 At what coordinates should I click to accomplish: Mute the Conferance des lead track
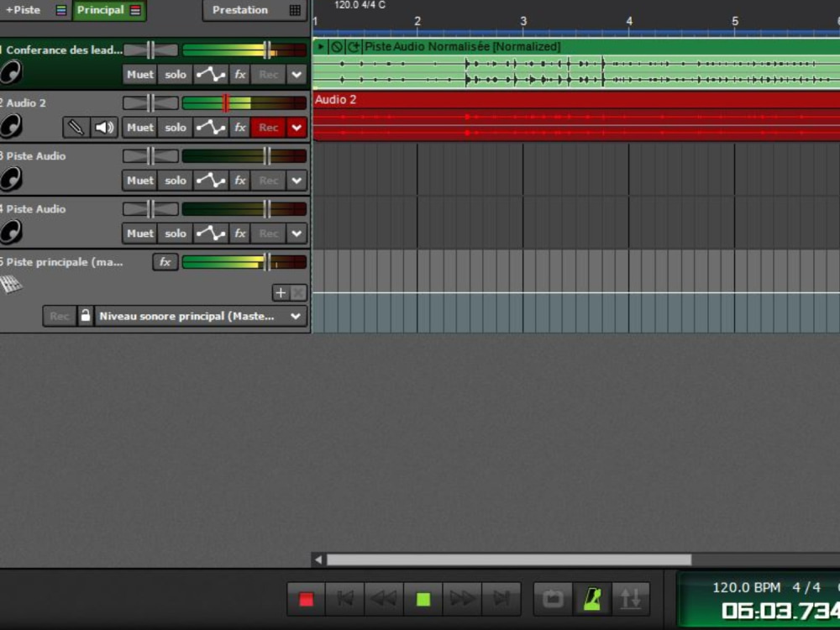point(139,75)
